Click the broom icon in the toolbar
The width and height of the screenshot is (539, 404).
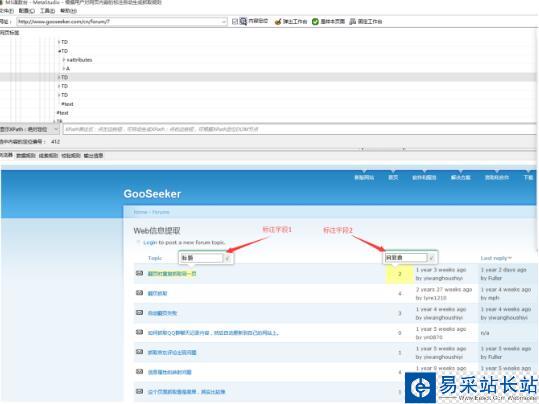(278, 22)
